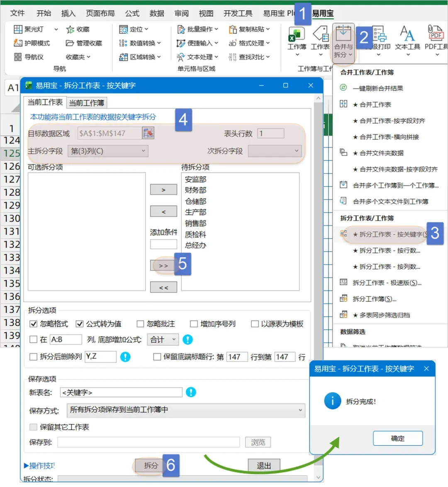This screenshot has height=487, width=448.
Task: Click the info icon next to 新表名 field
Action: (191, 392)
